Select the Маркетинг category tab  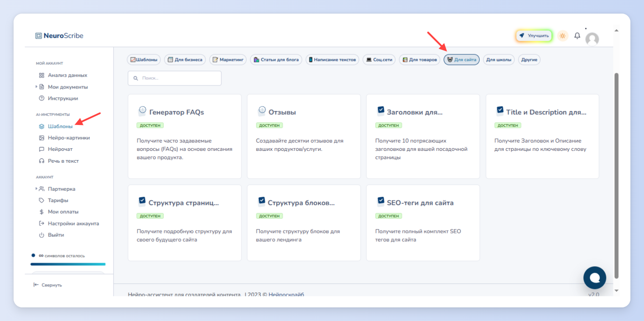pyautogui.click(x=228, y=60)
